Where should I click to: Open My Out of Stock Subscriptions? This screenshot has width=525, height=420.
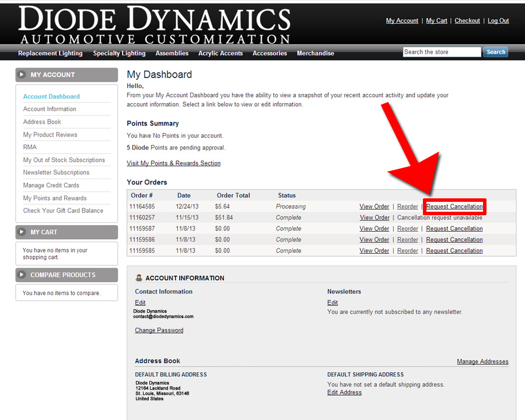64,160
